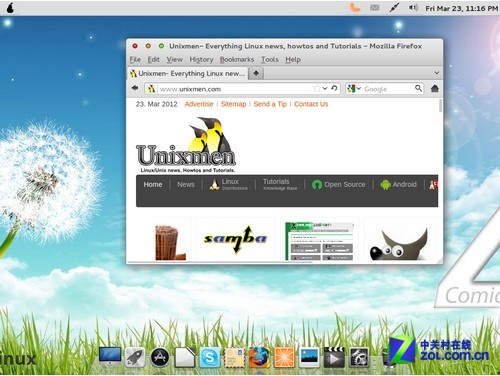Open the Sitemap link
This screenshot has height=376, width=500.
coord(233,104)
